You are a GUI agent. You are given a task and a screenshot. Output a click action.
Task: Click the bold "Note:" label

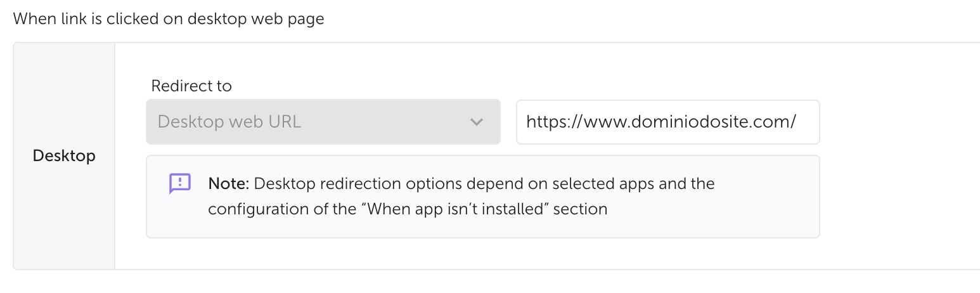229,184
